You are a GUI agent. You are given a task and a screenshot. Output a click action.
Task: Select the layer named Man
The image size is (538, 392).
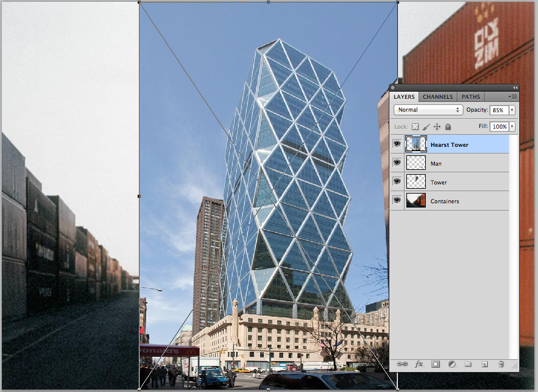tap(436, 164)
